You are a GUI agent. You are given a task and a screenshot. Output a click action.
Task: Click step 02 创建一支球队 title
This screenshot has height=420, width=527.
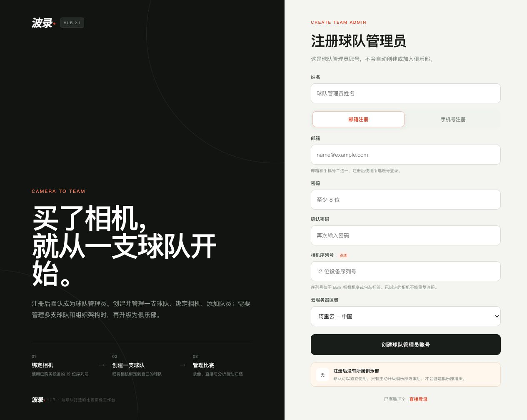coord(128,365)
